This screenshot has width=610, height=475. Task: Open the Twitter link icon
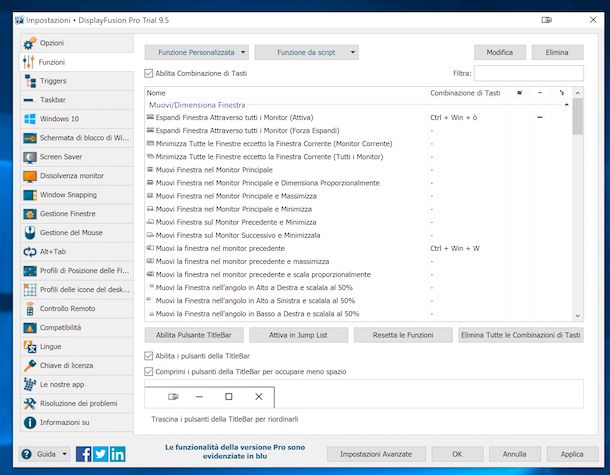(100, 454)
